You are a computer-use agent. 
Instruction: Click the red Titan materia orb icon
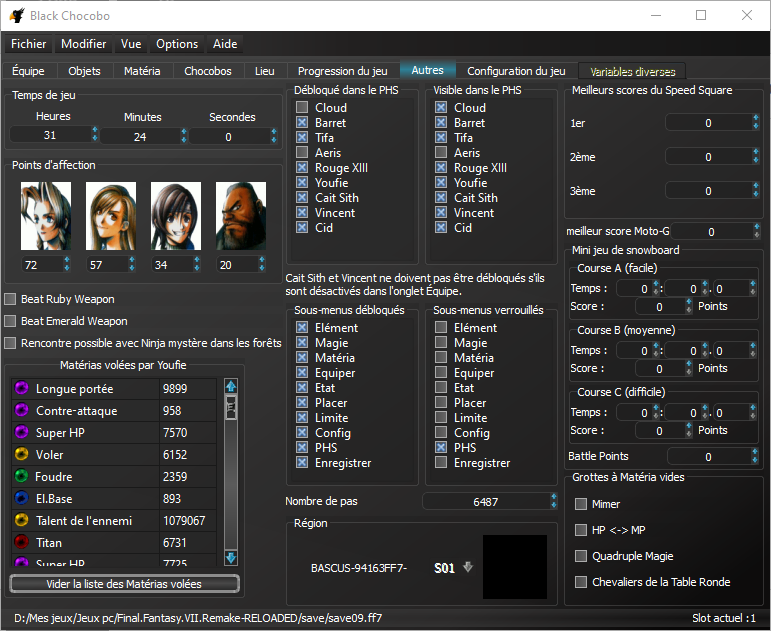pos(21,543)
